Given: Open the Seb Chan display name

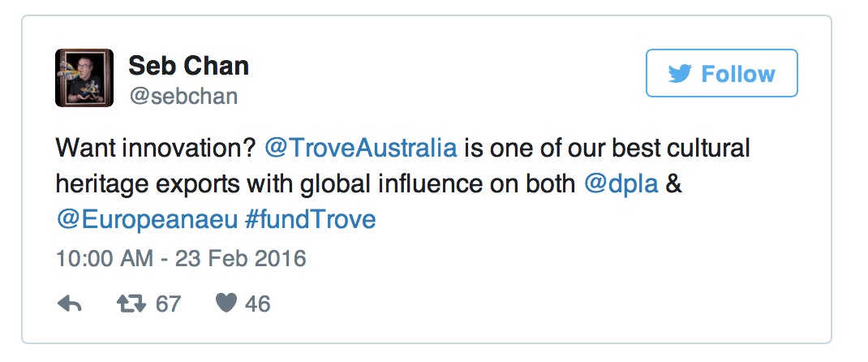Looking at the screenshot, I should pos(189,66).
